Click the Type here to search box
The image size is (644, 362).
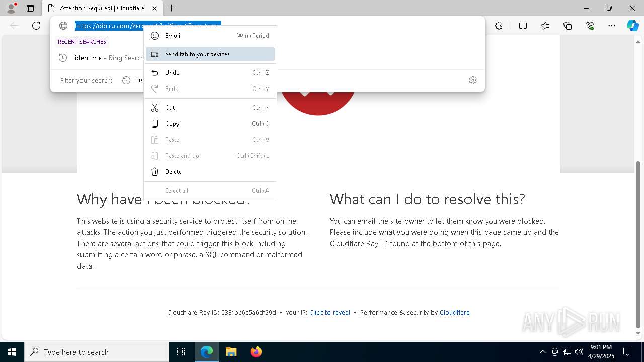[x=97, y=352]
